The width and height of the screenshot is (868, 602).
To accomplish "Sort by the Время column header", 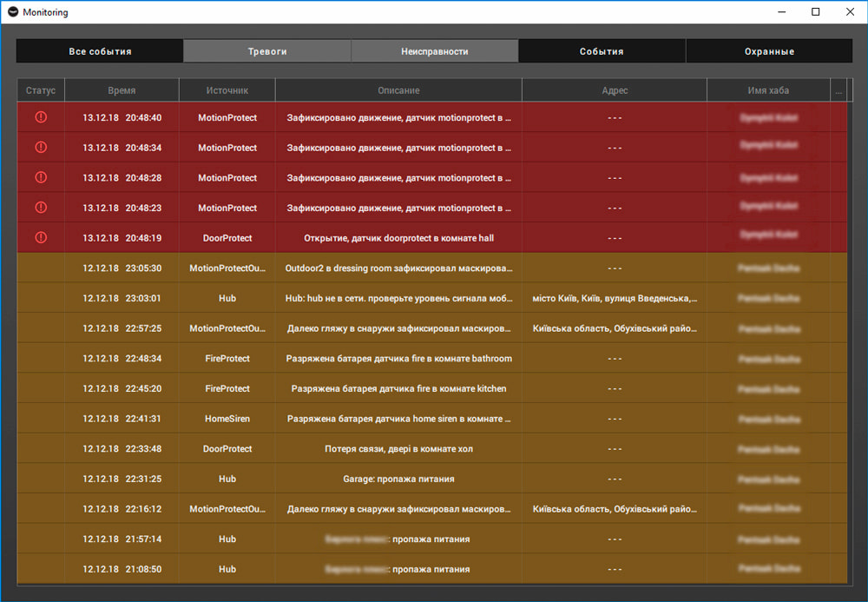I will pos(122,90).
